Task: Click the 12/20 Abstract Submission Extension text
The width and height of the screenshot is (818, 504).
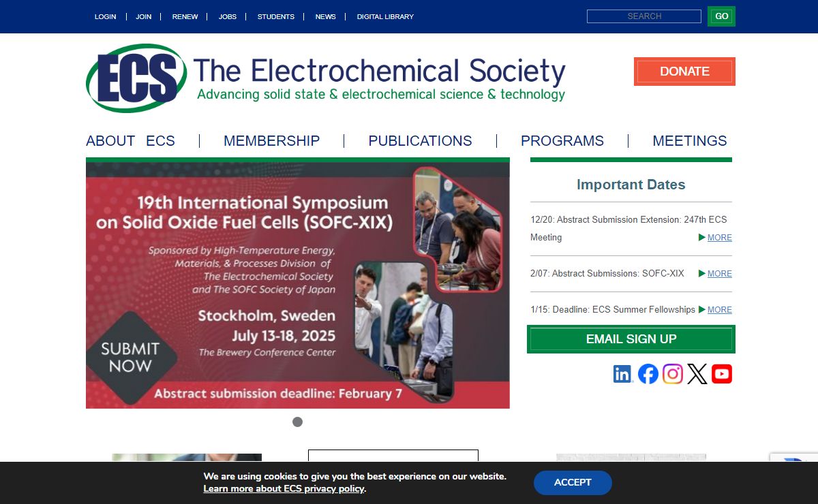Action: 628,228
